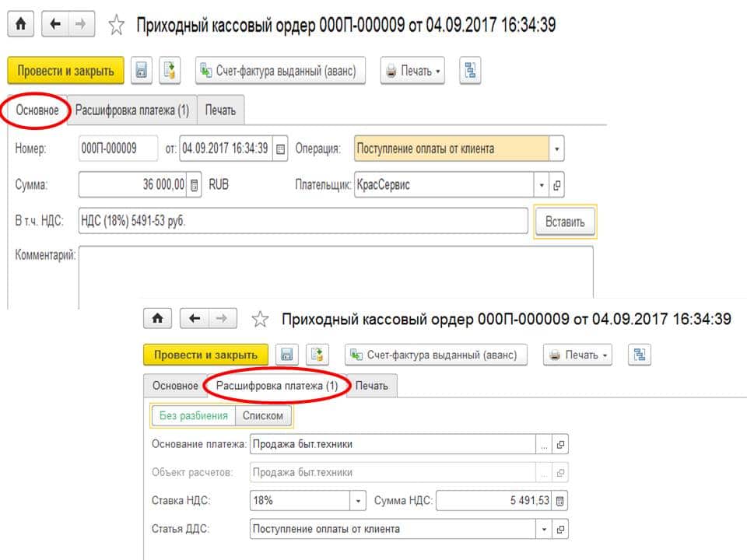
Task: Click the upper window's post document icon
Action: point(170,71)
